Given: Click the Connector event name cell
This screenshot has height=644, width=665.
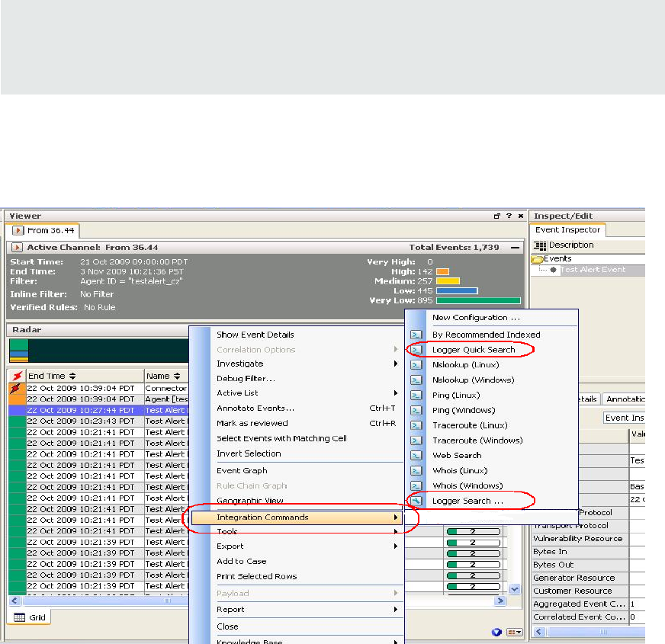Looking at the screenshot, I should (165, 389).
